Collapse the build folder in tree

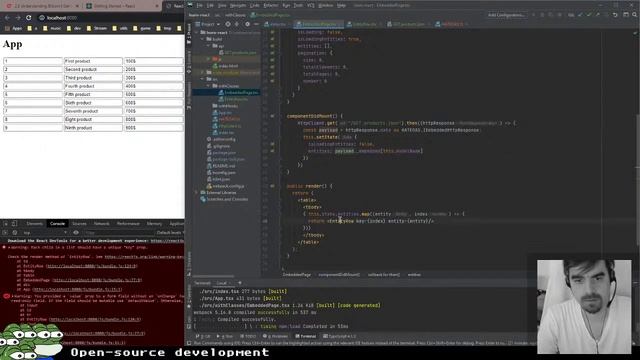[x=203, y=39]
